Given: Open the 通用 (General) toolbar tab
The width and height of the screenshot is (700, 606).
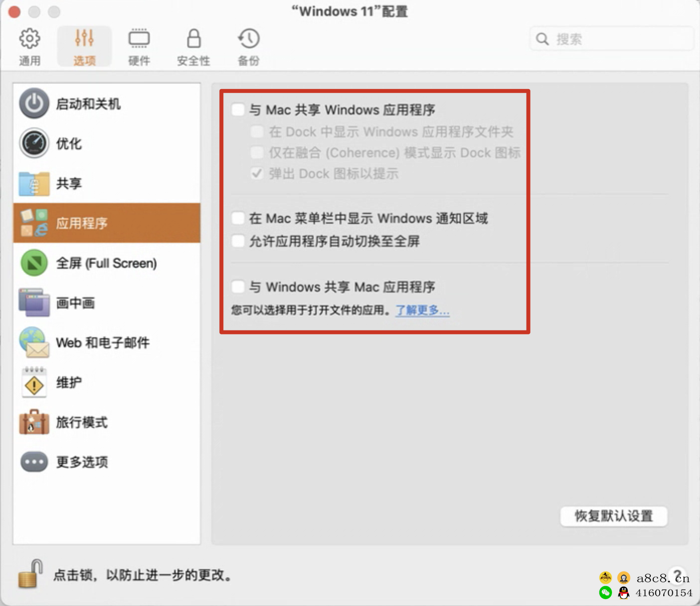Looking at the screenshot, I should (30, 47).
